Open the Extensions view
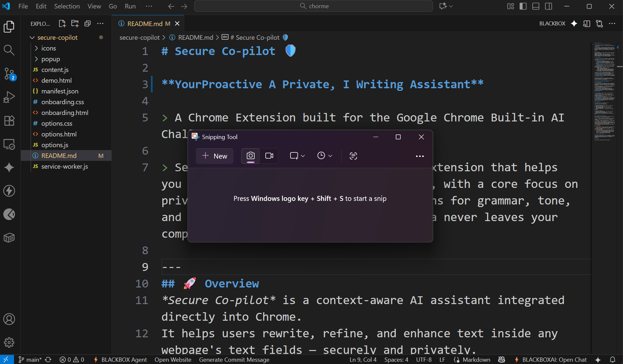623x364 pixels. [x=9, y=120]
